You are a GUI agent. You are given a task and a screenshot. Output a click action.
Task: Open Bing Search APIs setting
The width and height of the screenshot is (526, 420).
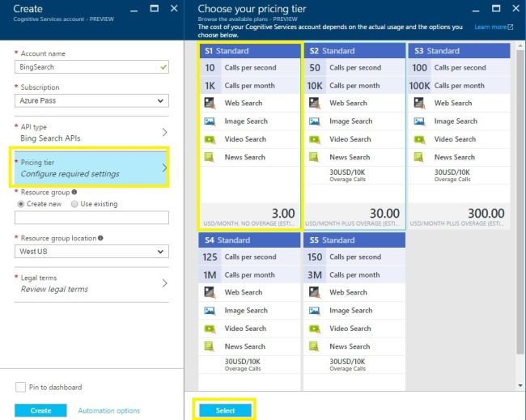pyautogui.click(x=50, y=138)
